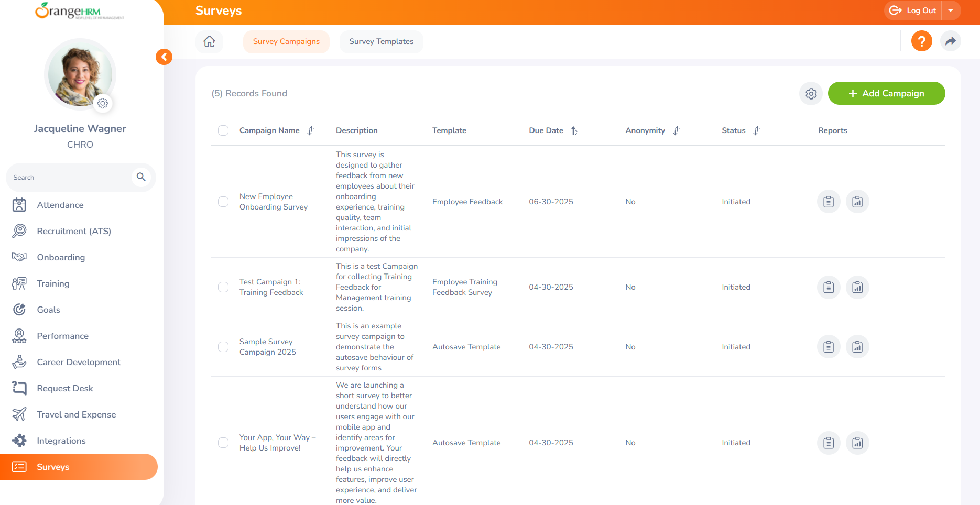Screen dimensions: 980x505
Task: Check the Sample Survey Campaign 2025 row
Action: [223, 347]
